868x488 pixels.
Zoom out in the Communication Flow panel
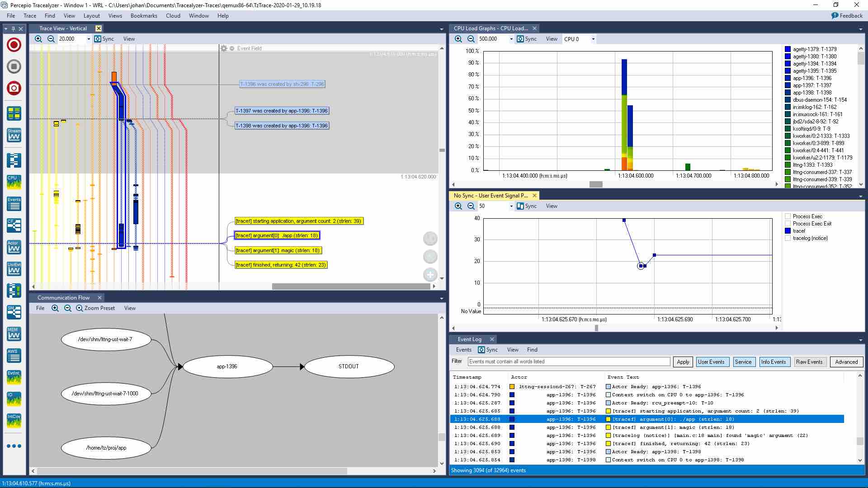click(68, 308)
